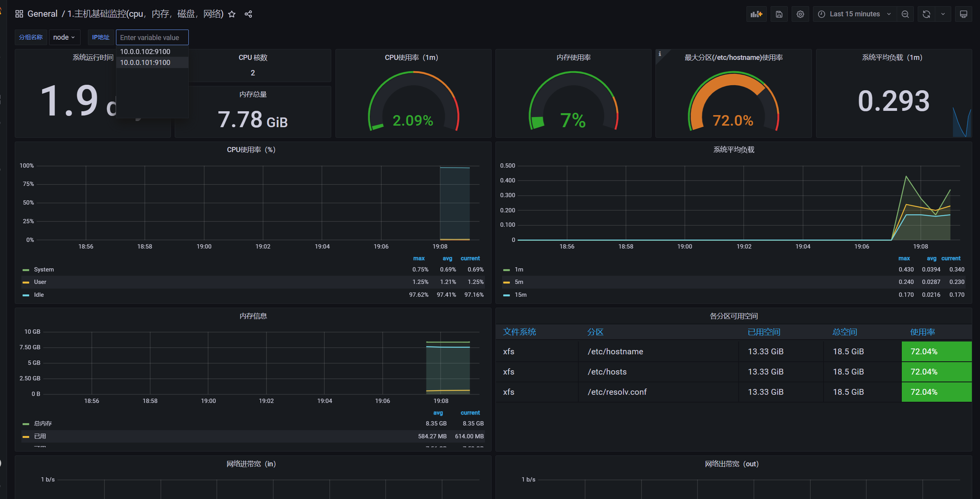Sort load legend by max column
This screenshot has width=980, height=499.
coord(904,258)
